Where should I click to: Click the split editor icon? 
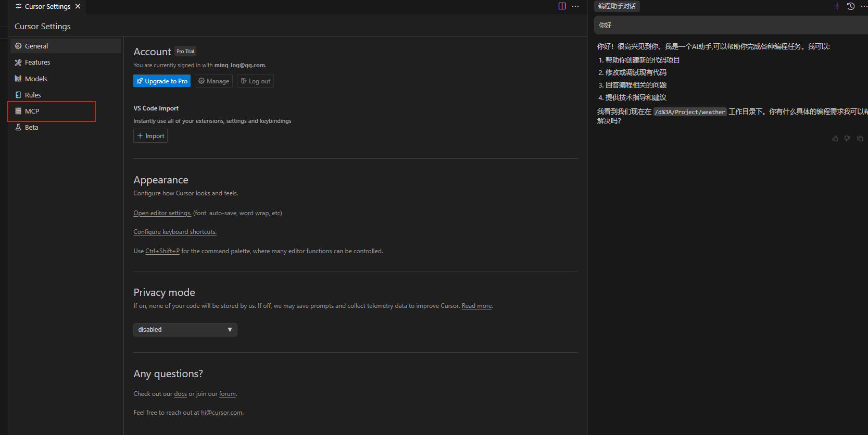click(562, 6)
